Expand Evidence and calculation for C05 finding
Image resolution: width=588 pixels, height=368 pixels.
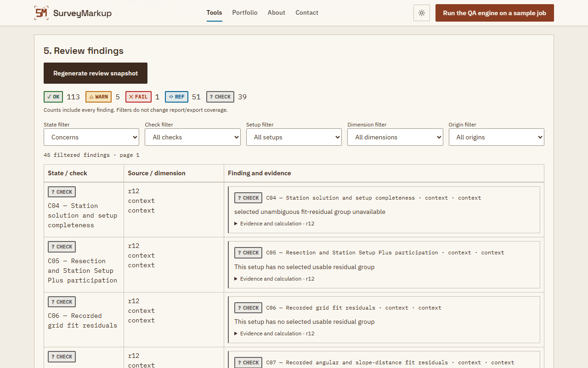click(274, 279)
